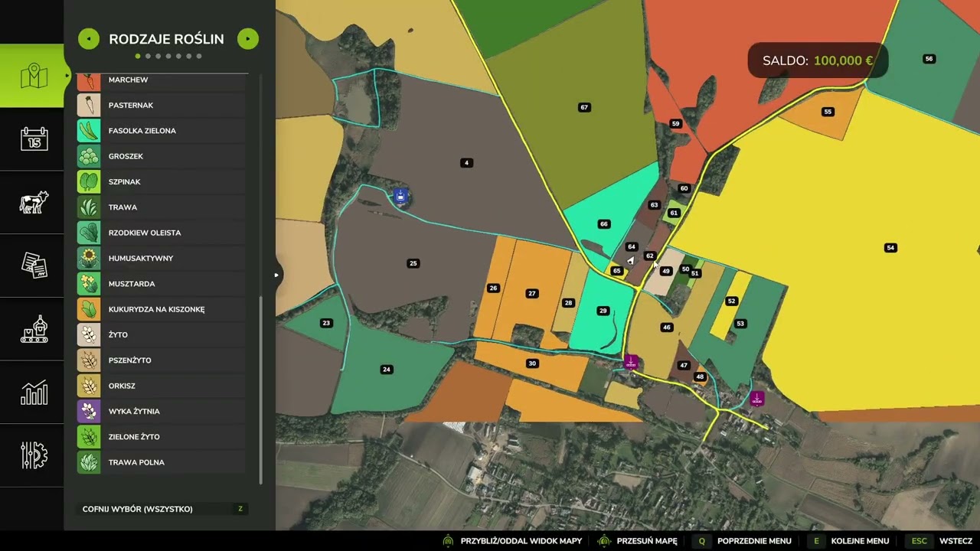The width and height of the screenshot is (980, 551).
Task: Click the Saldo 100,000 € balance display
Action: (818, 60)
